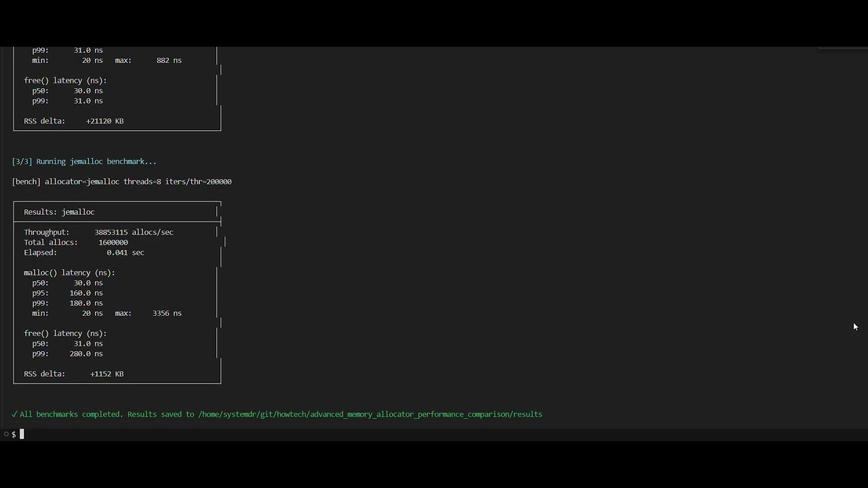The width and height of the screenshot is (868, 488).
Task: Select the "38853115 allocs/sec" throughput value
Action: tap(134, 232)
